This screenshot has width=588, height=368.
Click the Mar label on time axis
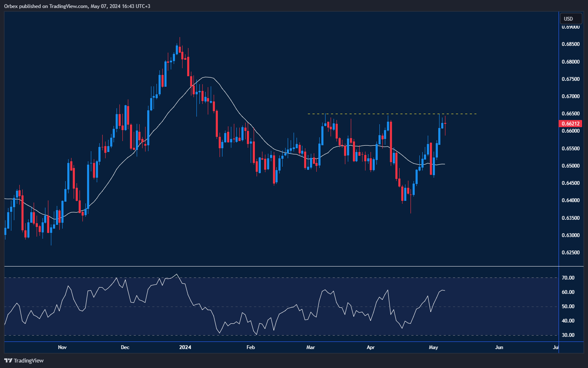311,347
